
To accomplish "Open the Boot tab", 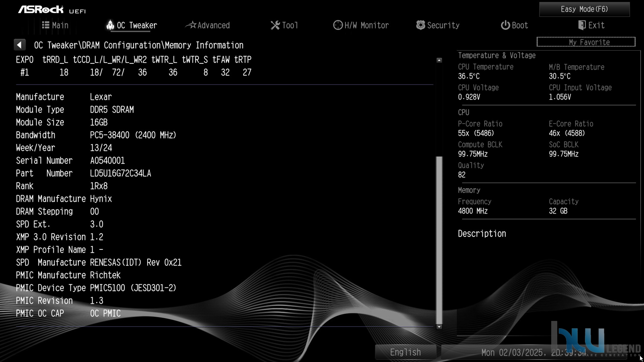I will (x=514, y=25).
